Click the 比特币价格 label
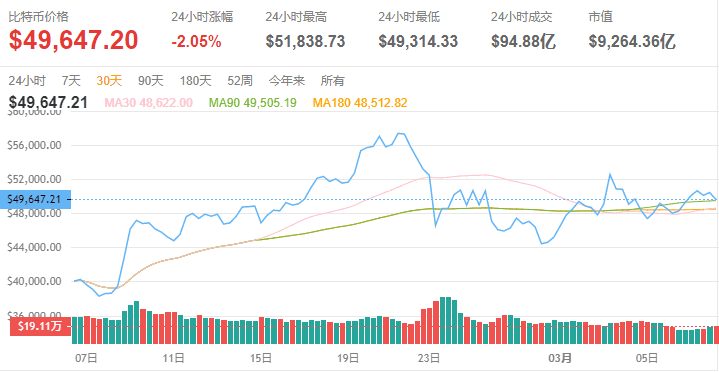Viewport: 719px width, 372px height. coord(39,17)
